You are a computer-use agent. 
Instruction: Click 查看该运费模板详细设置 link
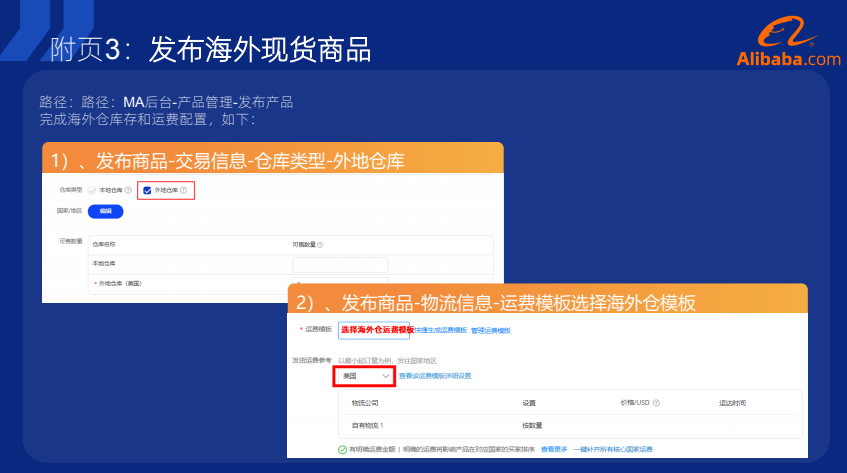click(x=435, y=376)
